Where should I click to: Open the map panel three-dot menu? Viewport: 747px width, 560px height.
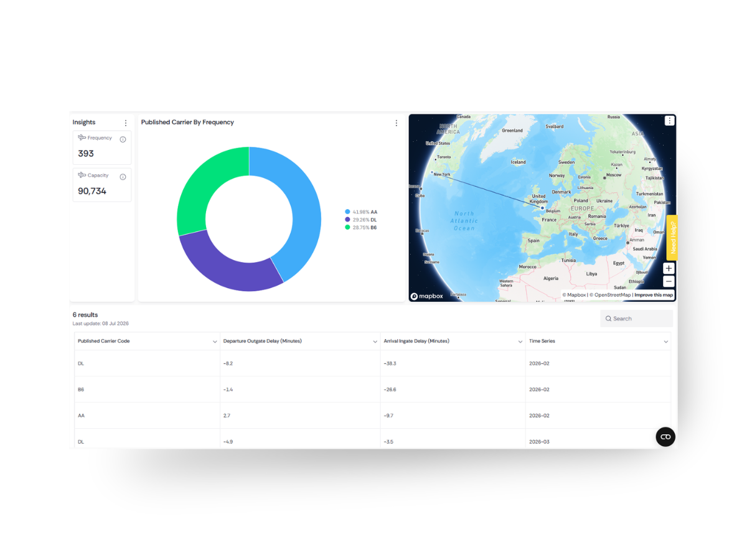click(669, 121)
